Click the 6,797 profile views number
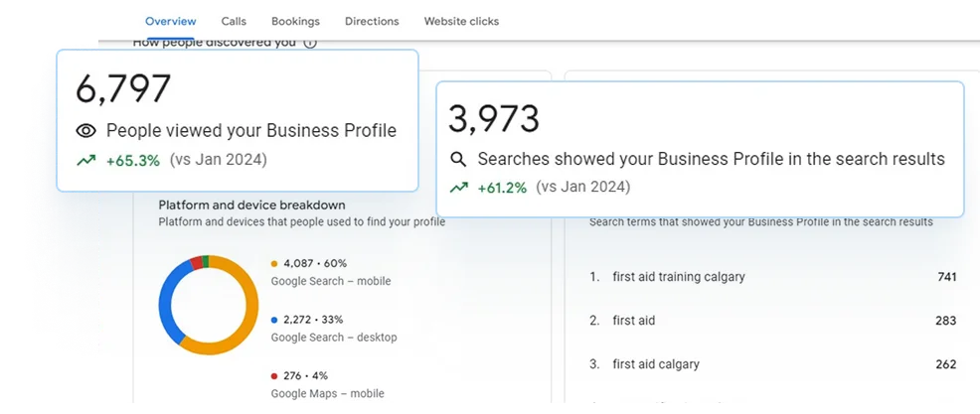The image size is (980, 414). pos(123,89)
